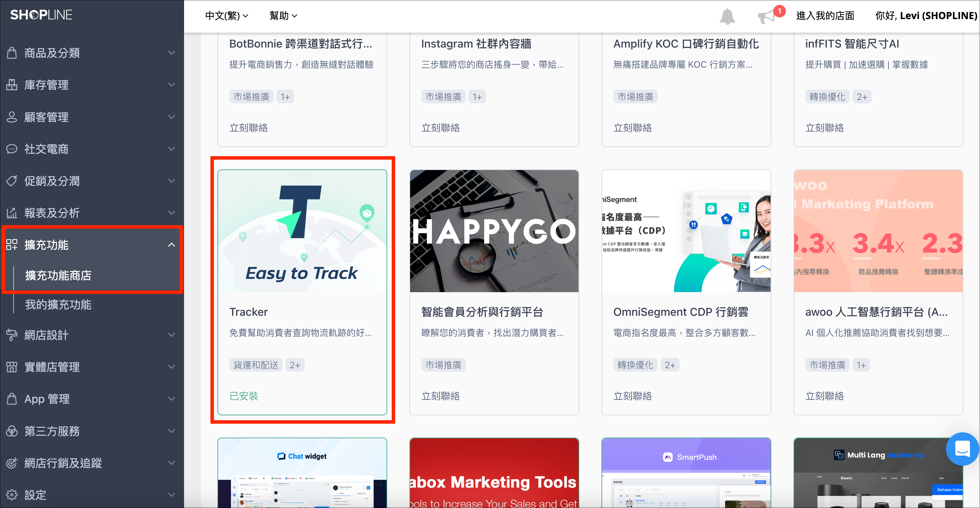Open announcements via the megaphone icon
This screenshot has width=980, height=508.
click(769, 16)
